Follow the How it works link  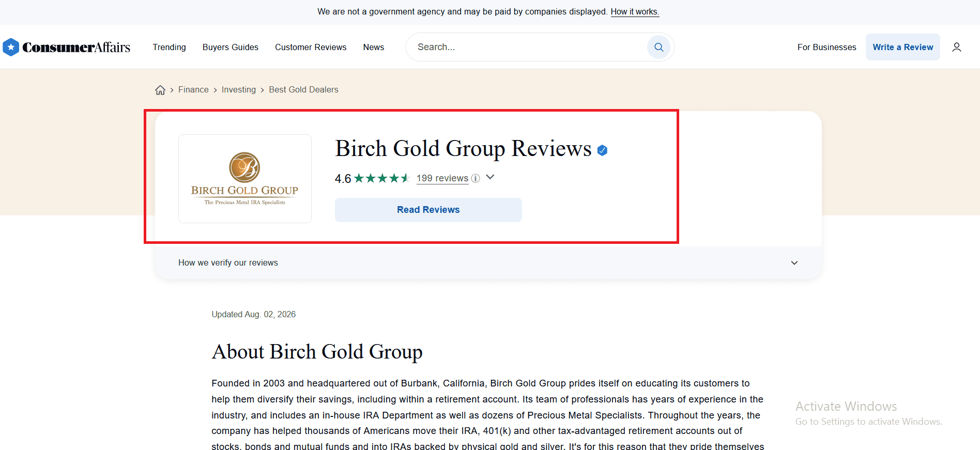pyautogui.click(x=635, y=11)
